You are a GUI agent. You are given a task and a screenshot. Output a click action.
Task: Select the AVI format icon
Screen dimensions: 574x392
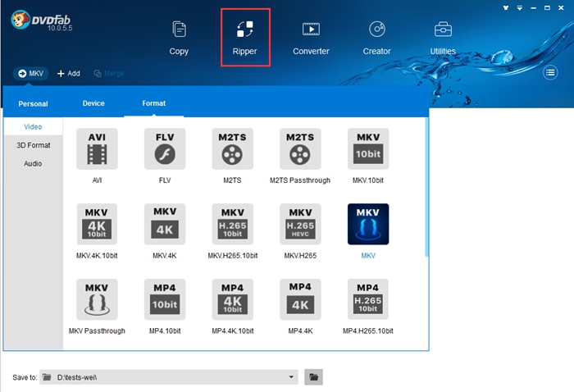click(x=97, y=149)
